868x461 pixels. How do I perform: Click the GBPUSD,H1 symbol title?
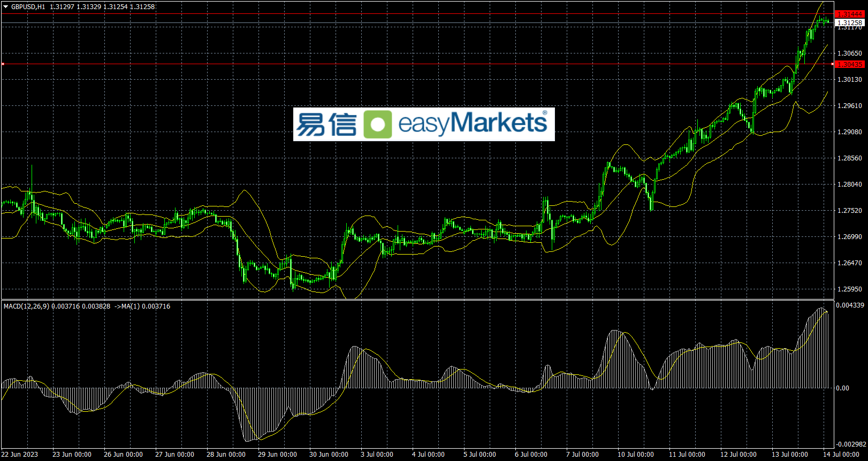coord(28,7)
